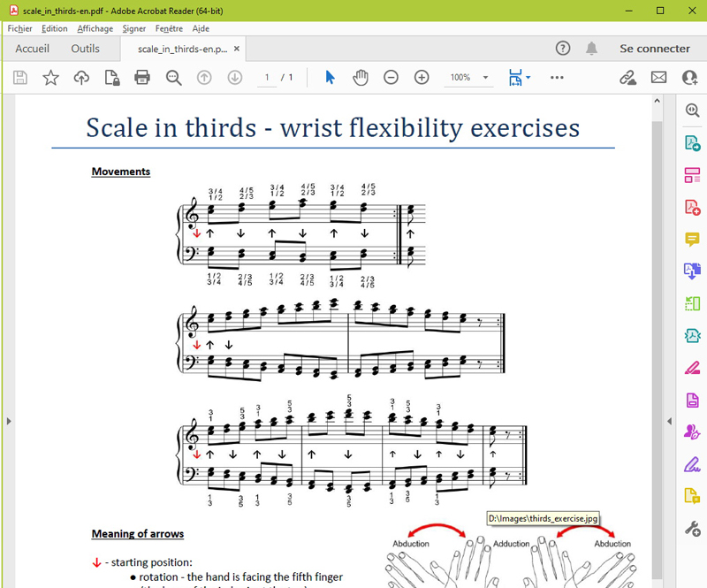
Task: Click Se connecter sign-in button
Action: tap(654, 49)
